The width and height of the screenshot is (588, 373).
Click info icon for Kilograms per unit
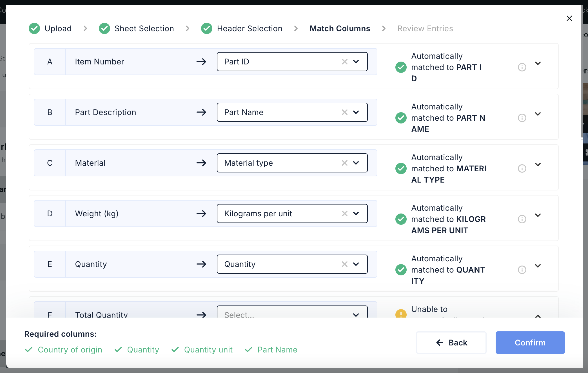click(522, 219)
